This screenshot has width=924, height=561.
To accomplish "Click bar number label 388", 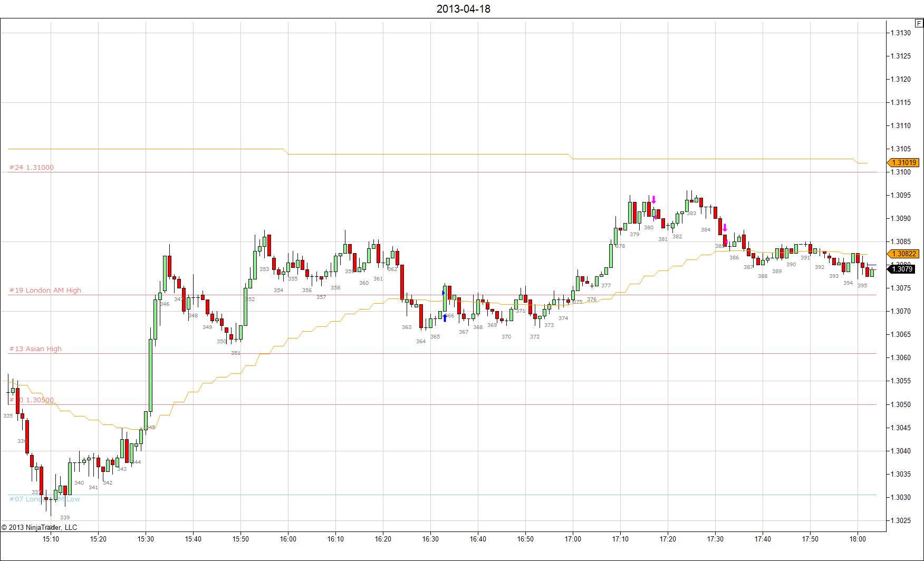I will [x=763, y=276].
